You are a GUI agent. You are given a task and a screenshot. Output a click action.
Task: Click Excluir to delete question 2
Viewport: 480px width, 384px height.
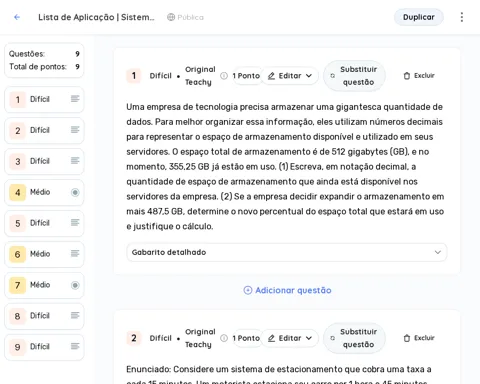419,338
